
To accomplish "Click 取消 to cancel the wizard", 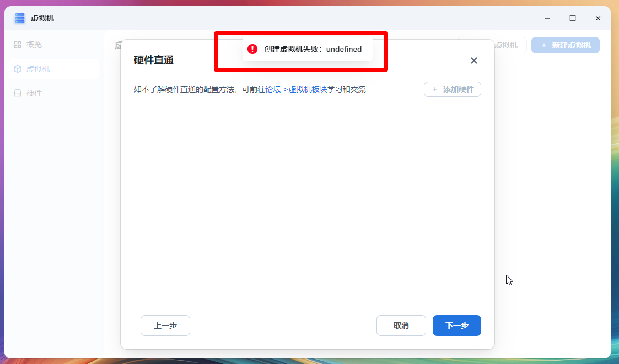I will 401,325.
